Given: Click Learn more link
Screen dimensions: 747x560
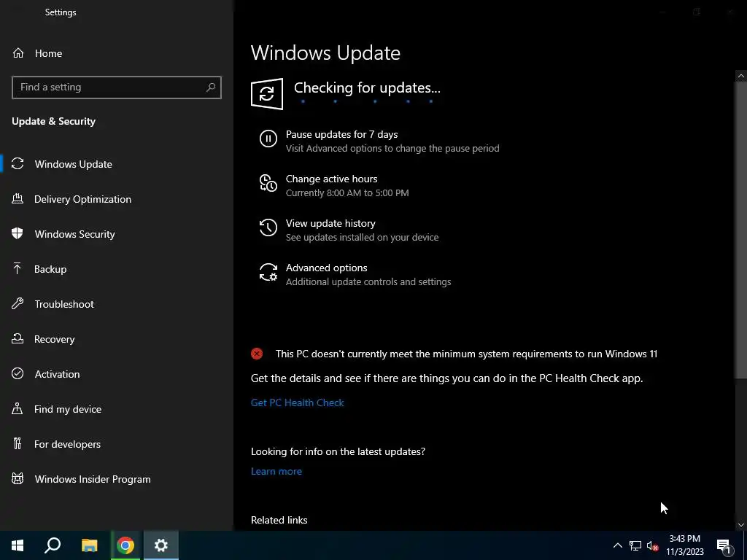Looking at the screenshot, I should point(276,471).
